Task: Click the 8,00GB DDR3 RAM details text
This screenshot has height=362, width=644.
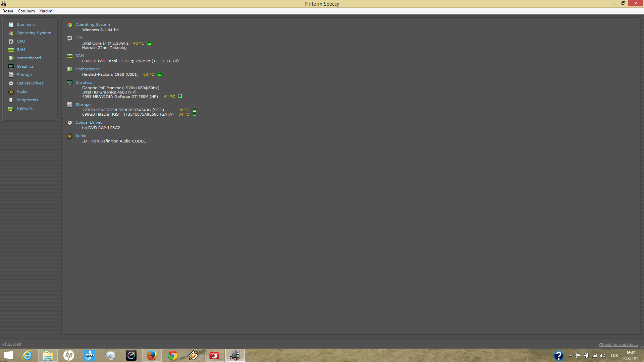Action: (x=130, y=61)
